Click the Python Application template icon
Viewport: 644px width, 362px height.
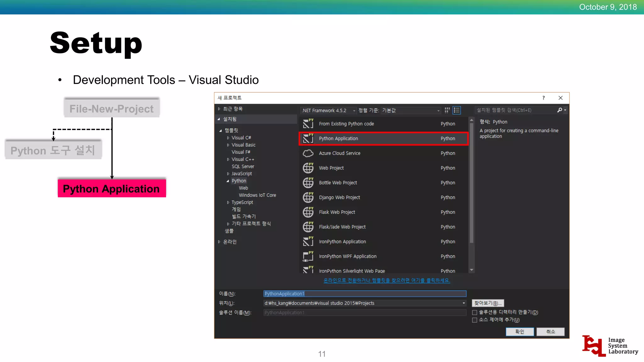pyautogui.click(x=308, y=138)
